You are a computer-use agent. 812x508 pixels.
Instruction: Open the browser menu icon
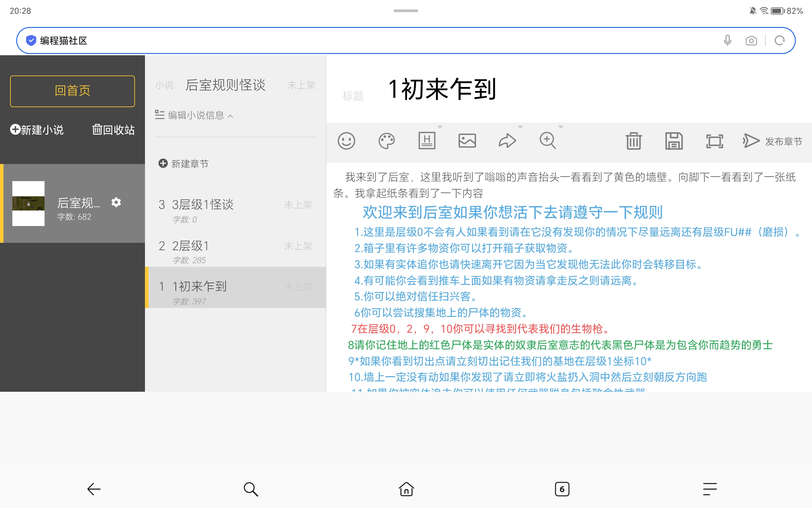coord(710,489)
